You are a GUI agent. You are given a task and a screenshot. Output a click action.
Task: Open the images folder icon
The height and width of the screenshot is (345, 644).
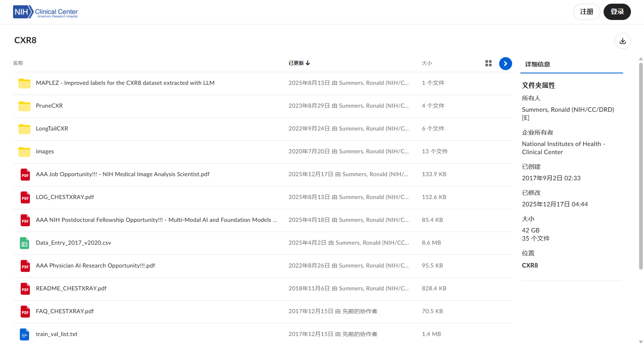(x=24, y=152)
